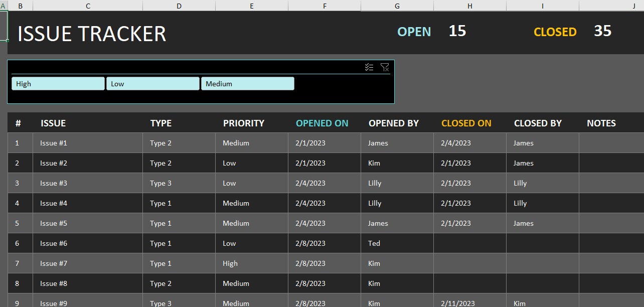
Task: Click the Issue #2 cell
Action: (x=88, y=163)
